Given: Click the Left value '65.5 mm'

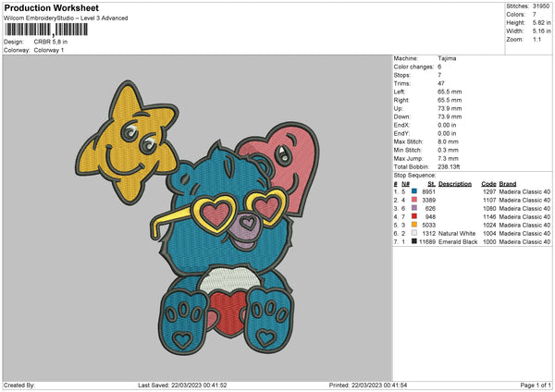Looking at the screenshot, I should 450,92.
